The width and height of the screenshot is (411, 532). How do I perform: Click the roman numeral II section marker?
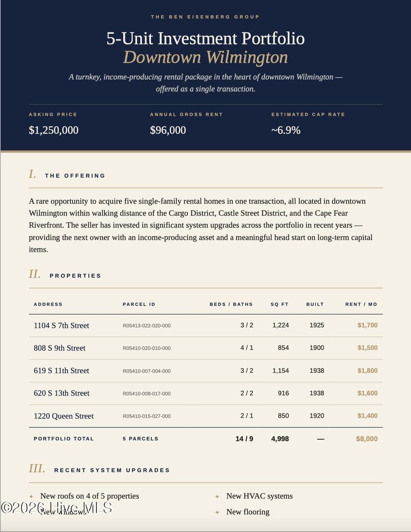pos(35,274)
